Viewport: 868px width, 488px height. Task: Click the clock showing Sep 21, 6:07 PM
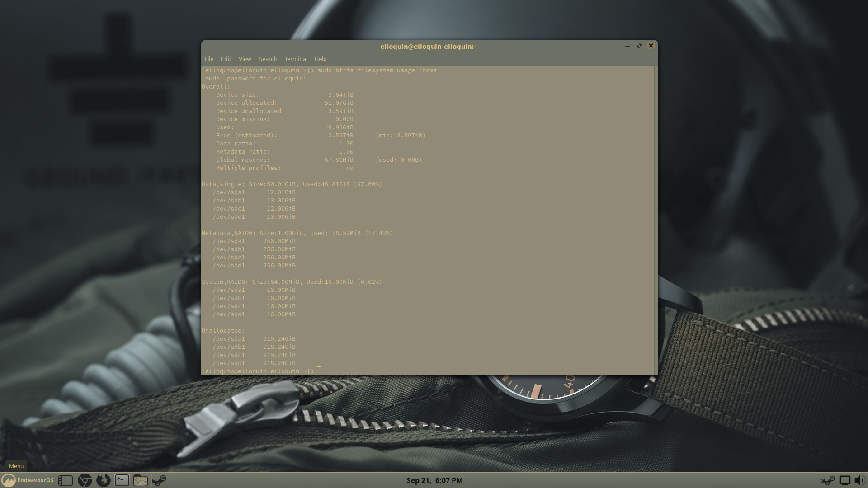(434, 480)
